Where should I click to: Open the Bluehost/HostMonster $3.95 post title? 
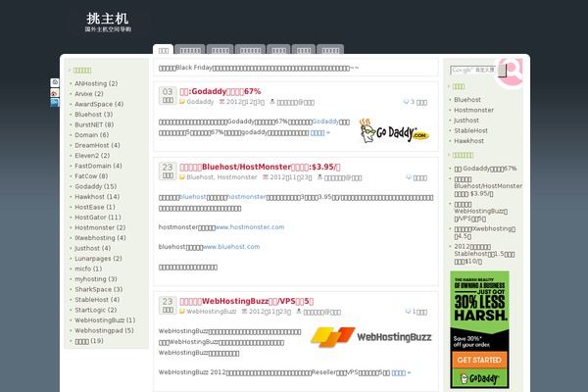(x=260, y=167)
